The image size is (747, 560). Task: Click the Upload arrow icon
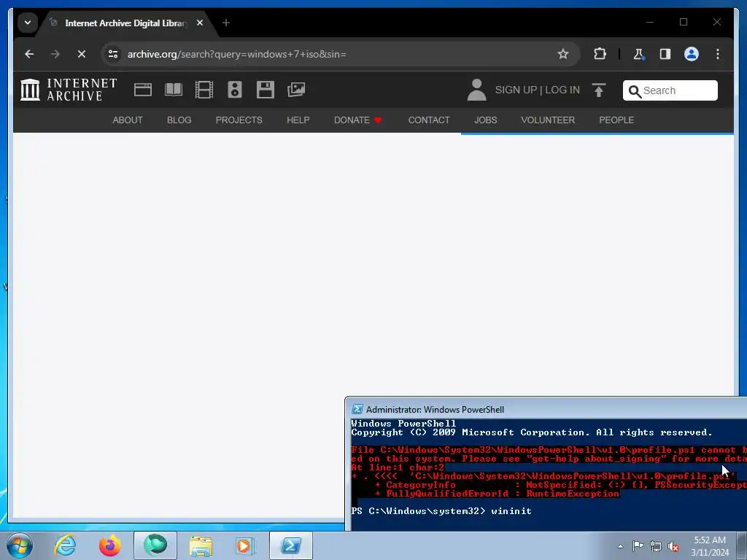[599, 90]
